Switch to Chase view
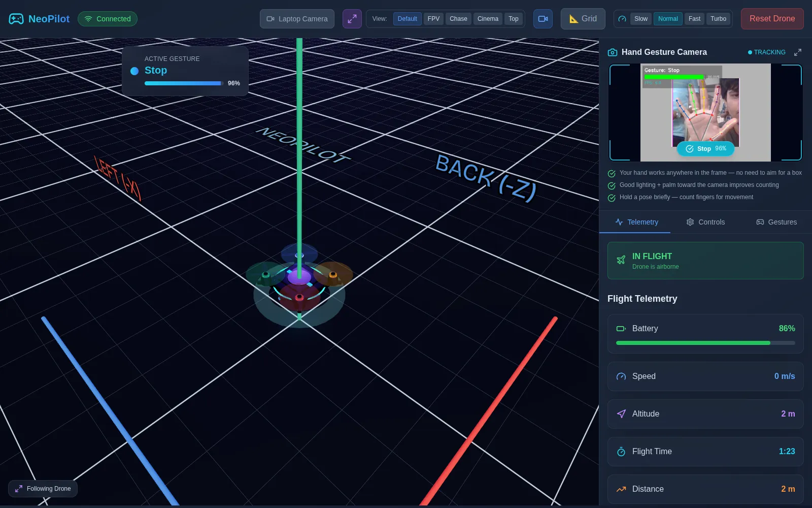 coord(458,19)
